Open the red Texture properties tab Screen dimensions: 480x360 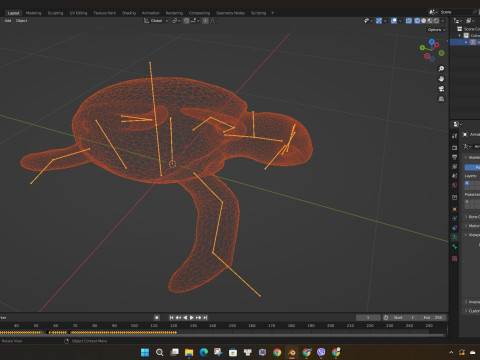(x=454, y=258)
